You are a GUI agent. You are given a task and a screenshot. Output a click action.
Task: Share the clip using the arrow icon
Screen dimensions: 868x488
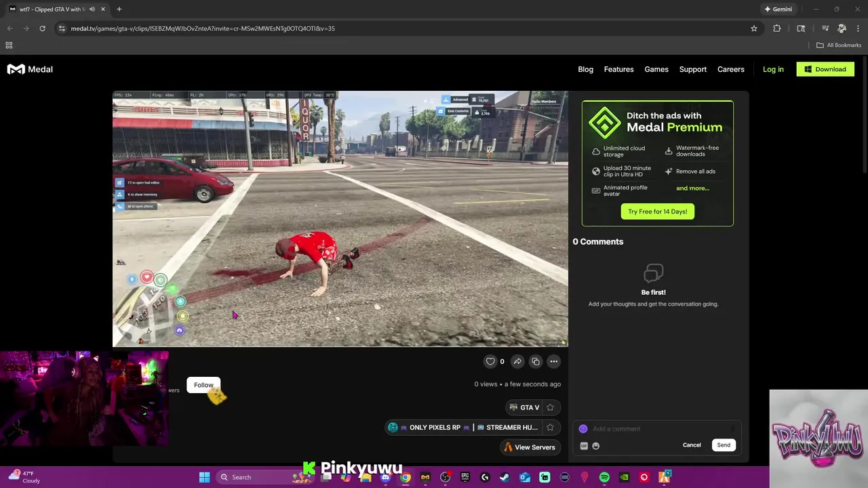(517, 361)
